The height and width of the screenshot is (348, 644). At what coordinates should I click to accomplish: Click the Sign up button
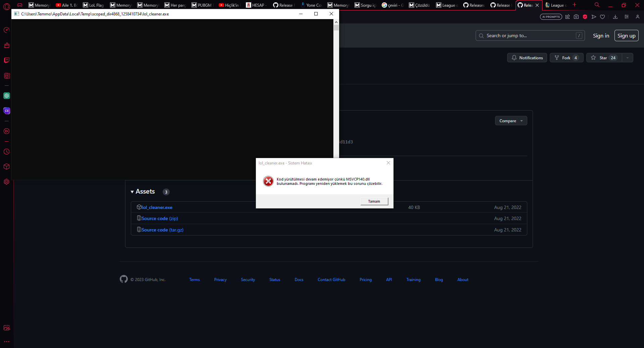[x=626, y=36]
